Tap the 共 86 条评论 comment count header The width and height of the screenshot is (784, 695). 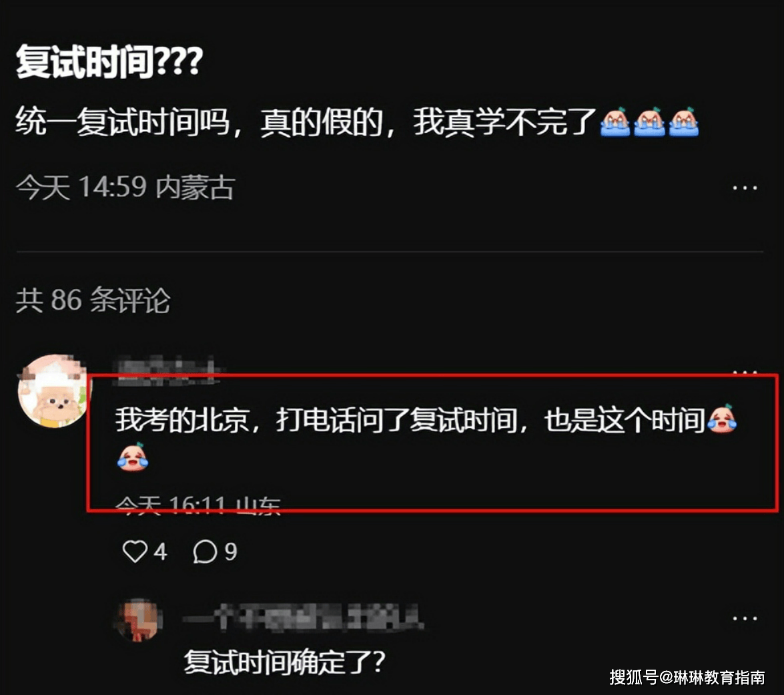click(x=93, y=300)
